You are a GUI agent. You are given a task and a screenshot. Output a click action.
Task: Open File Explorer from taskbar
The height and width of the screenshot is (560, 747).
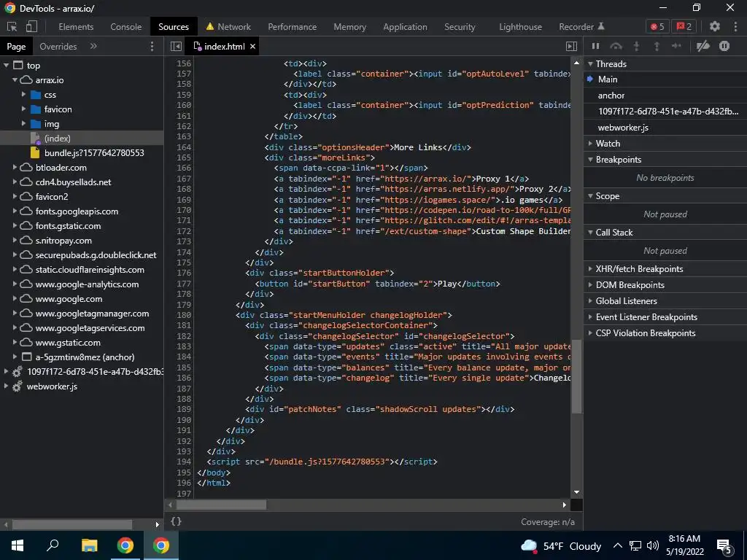coord(89,545)
